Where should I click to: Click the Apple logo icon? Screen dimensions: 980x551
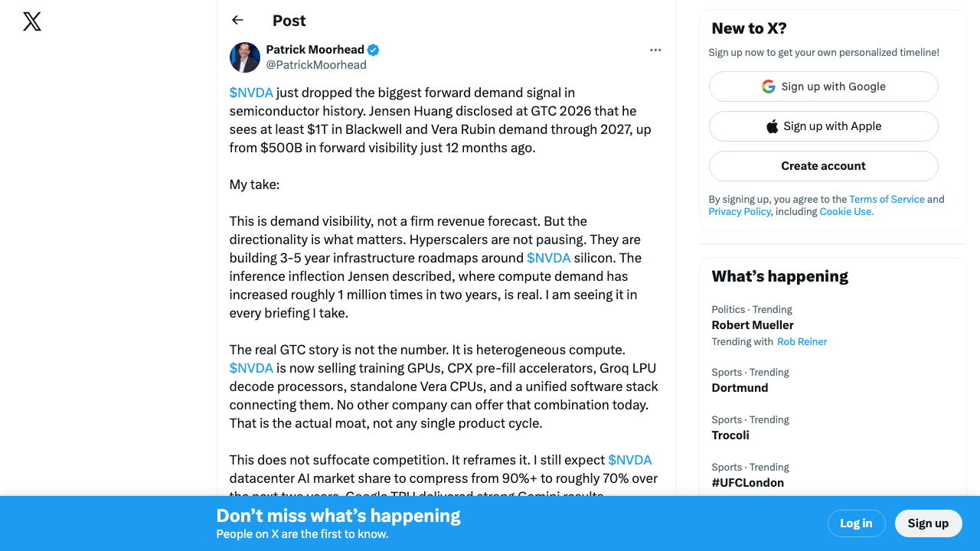tap(773, 126)
